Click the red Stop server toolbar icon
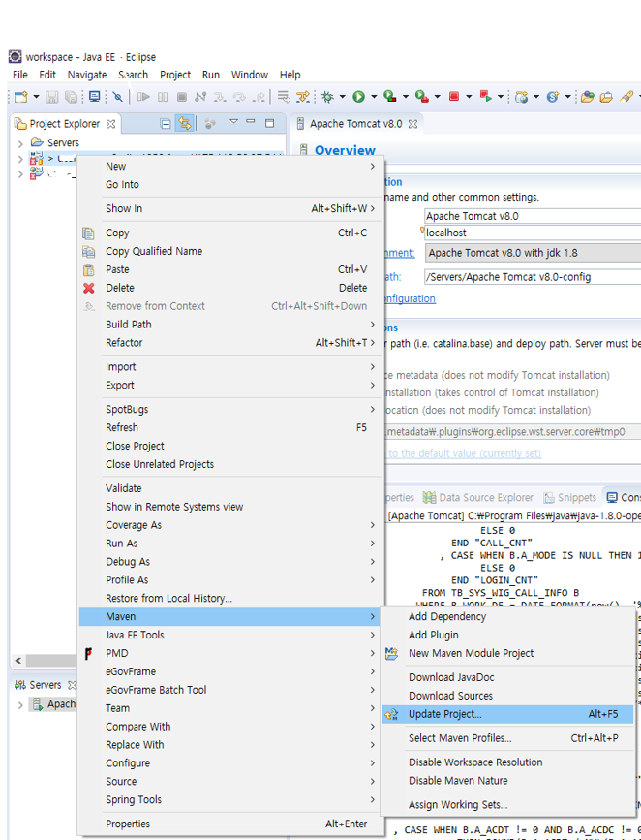This screenshot has height=840, width=641. point(454,97)
